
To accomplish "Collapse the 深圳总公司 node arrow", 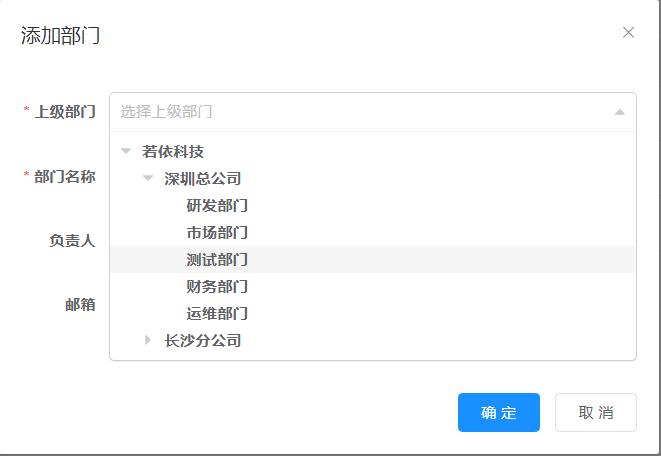I will click(148, 178).
